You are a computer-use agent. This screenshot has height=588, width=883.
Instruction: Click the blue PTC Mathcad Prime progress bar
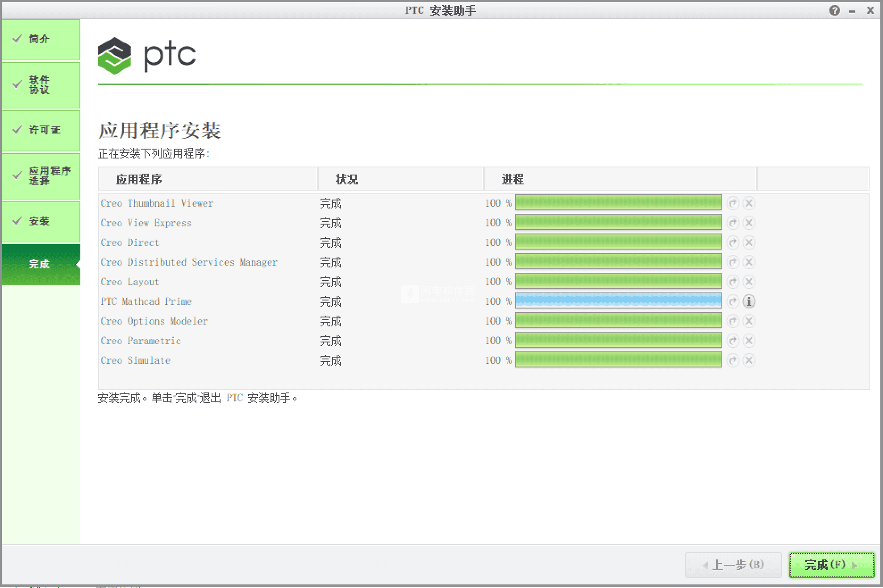[618, 301]
